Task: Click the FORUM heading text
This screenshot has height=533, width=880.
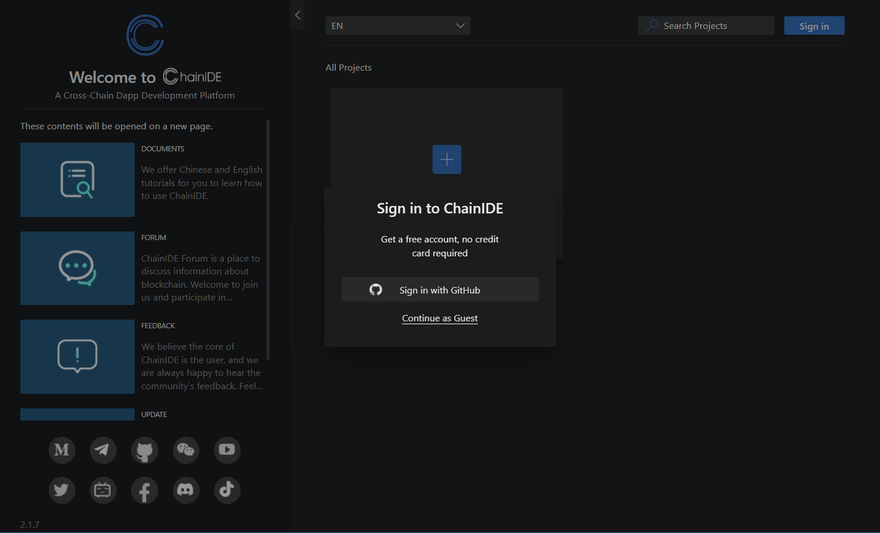Action: [154, 237]
